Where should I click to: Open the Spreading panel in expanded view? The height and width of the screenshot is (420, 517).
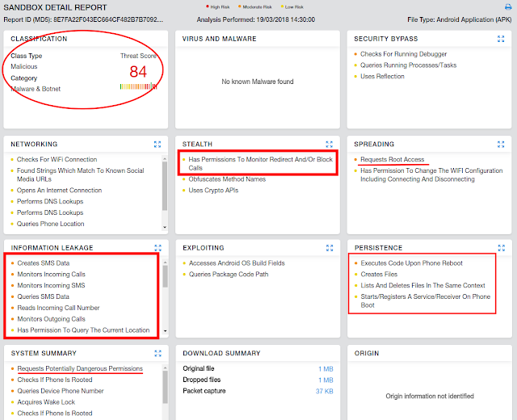point(502,144)
